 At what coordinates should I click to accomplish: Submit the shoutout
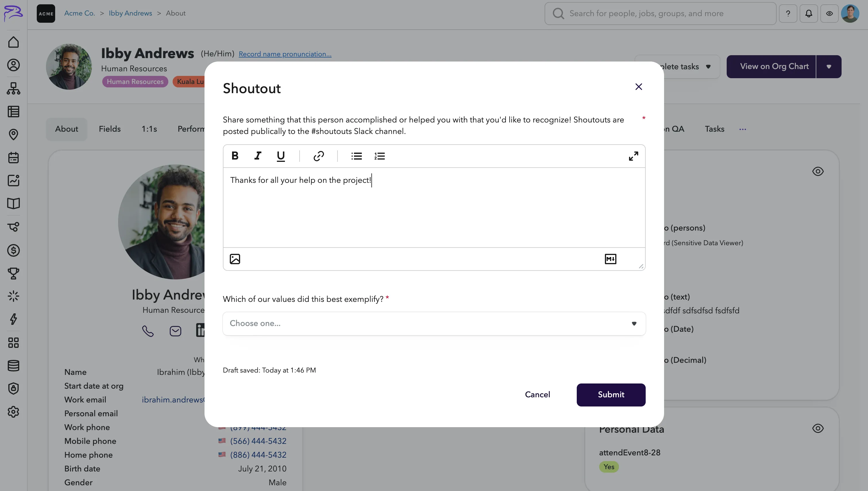point(611,394)
